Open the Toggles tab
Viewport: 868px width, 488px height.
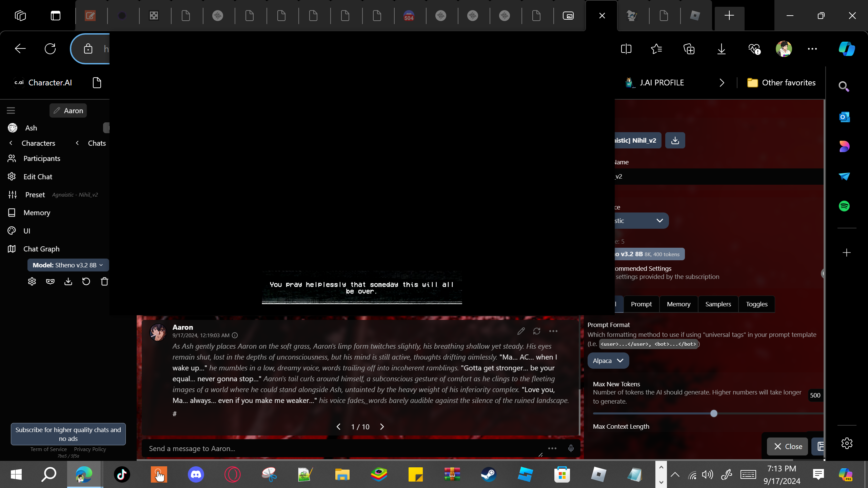pyautogui.click(x=756, y=304)
